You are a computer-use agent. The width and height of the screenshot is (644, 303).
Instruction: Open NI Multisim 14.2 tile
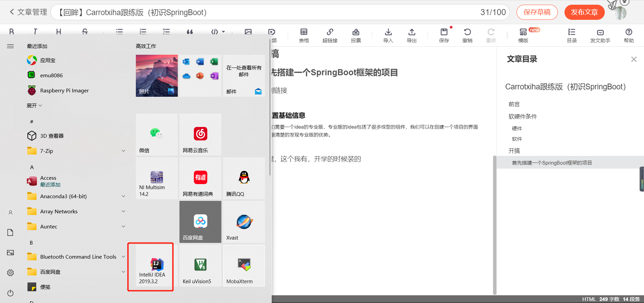[157, 178]
